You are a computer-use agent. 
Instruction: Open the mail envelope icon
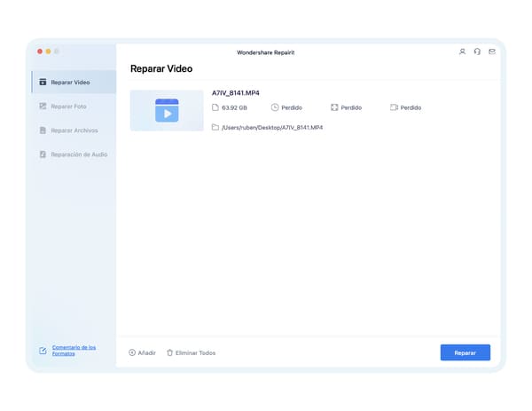492,51
